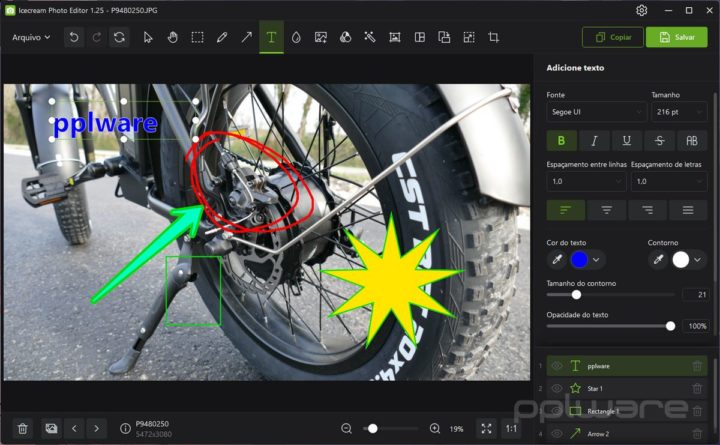This screenshot has width=720, height=445.
Task: Toggle bold text formatting
Action: (x=562, y=141)
